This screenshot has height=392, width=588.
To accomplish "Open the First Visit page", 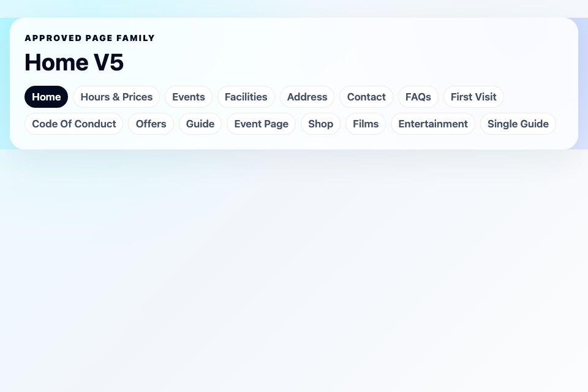I will [473, 97].
